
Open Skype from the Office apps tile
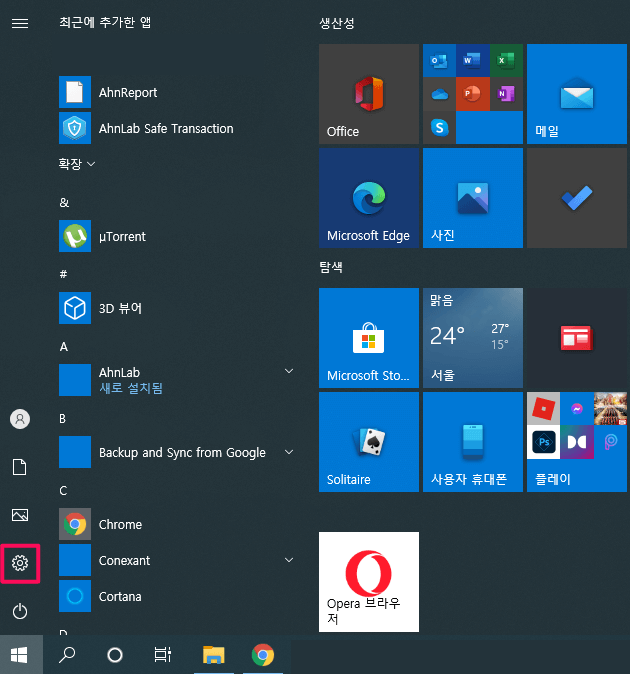tap(439, 128)
